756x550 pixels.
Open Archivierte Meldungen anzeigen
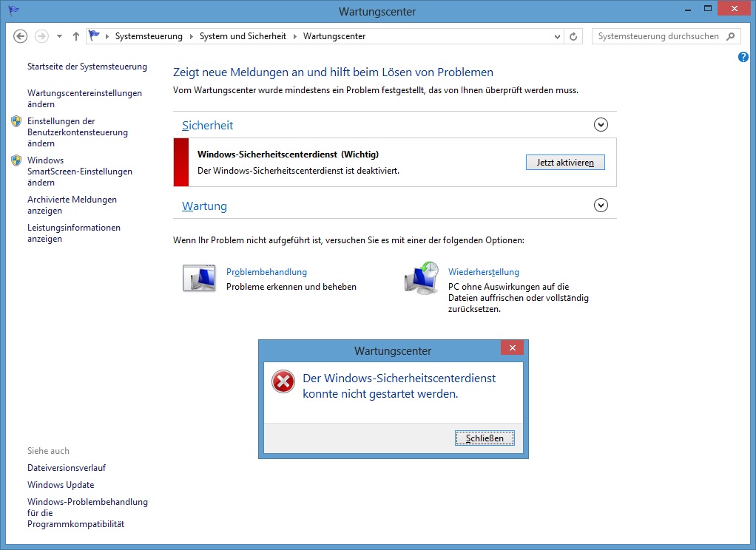coord(72,205)
